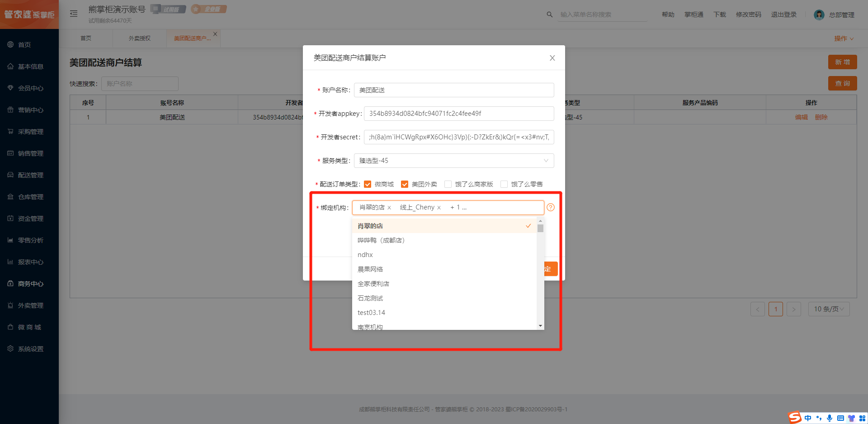Click the 删除 link in the table row
Viewport: 868px width, 424px height.
coord(821,117)
